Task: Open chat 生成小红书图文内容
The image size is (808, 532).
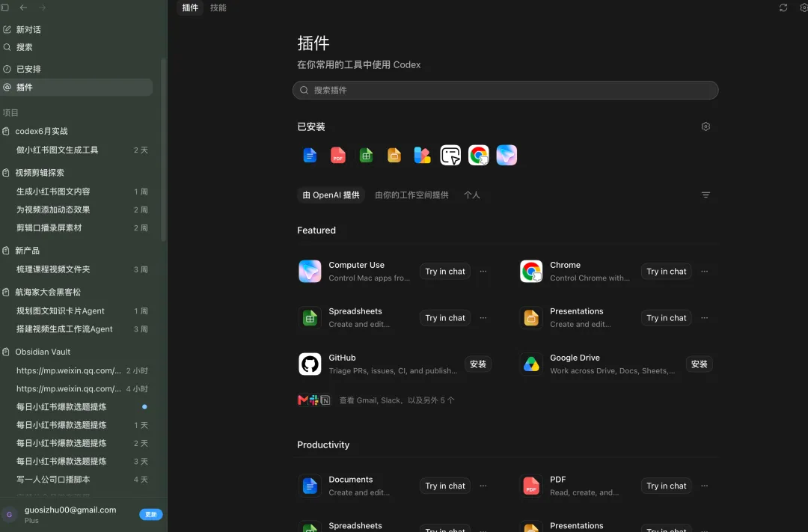Action: [76, 192]
